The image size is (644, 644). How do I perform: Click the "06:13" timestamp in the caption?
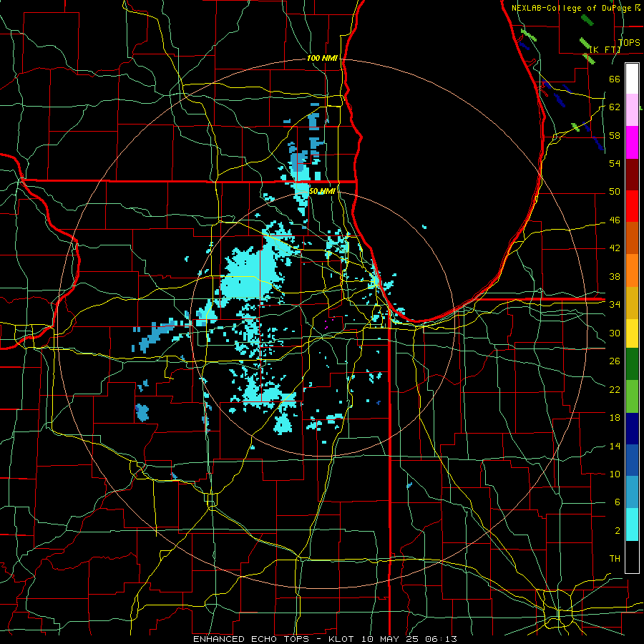[441, 639]
